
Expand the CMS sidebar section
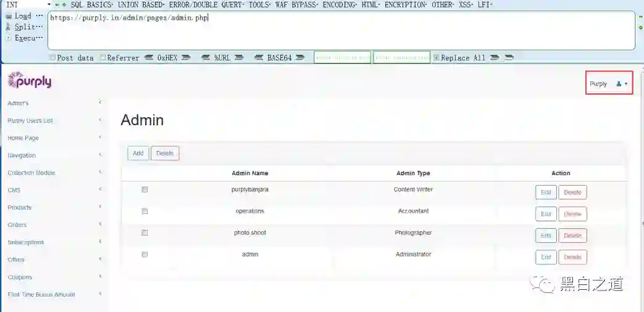click(x=54, y=191)
